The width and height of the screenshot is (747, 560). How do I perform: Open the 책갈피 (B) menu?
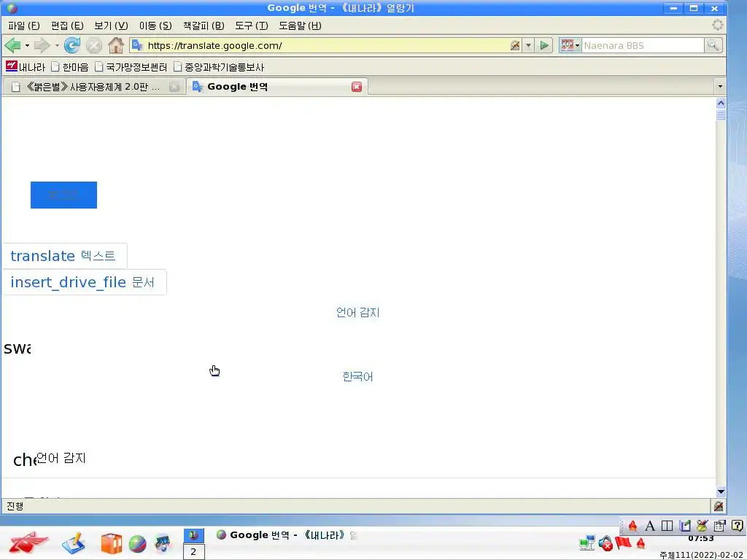(x=204, y=26)
